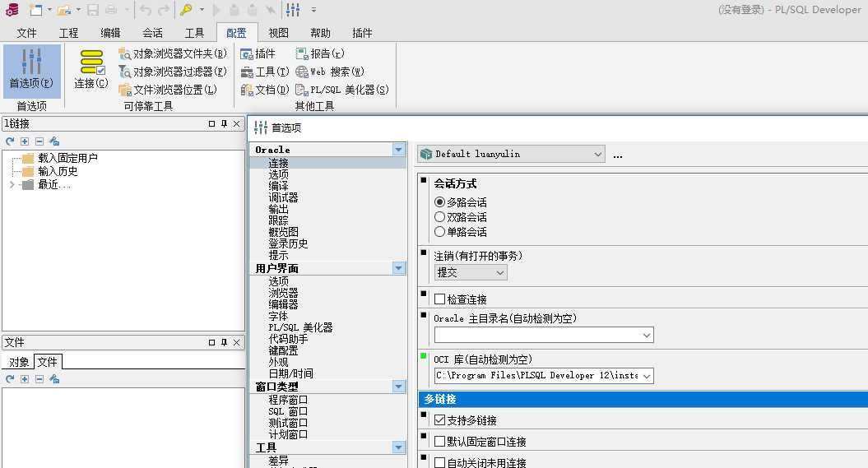Open Object Browser Folders (对象浏览器文件夹)
Viewport: 868px width, 468px height.
(x=173, y=53)
